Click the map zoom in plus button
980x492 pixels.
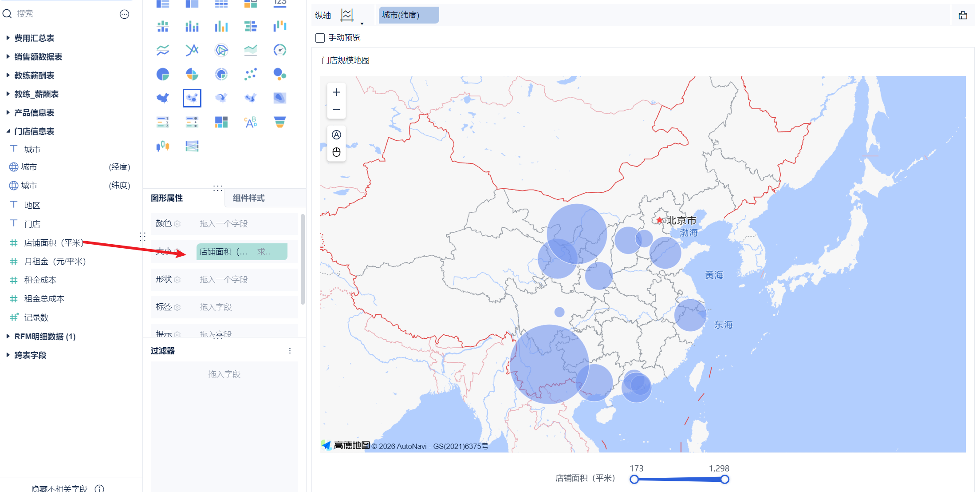pos(336,92)
